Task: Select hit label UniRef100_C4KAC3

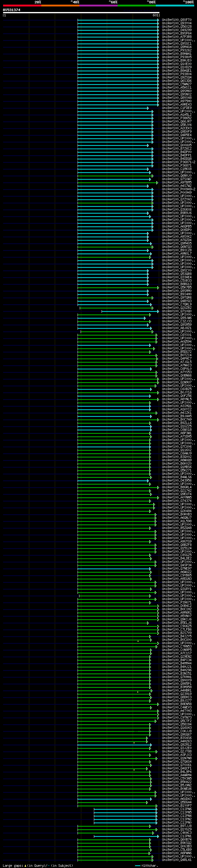Action: point(176,833)
